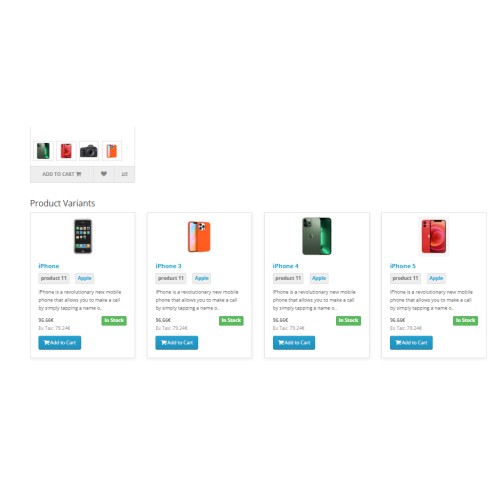
Task: Click the green iPhone 4 product image
Action: (x=317, y=236)
